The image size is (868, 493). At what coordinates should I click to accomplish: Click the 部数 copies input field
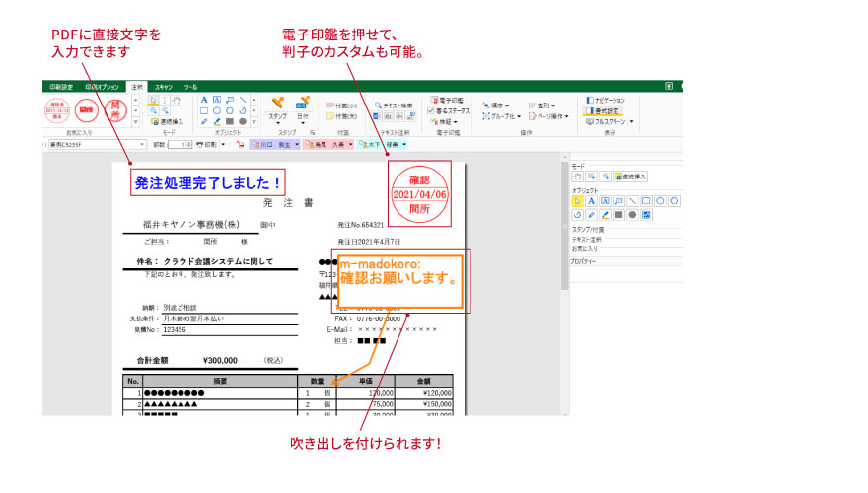point(179,144)
